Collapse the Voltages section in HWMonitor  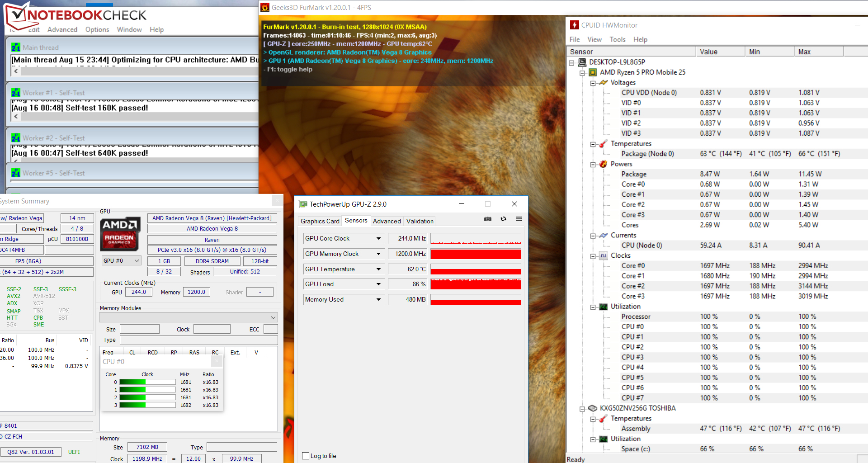click(593, 83)
